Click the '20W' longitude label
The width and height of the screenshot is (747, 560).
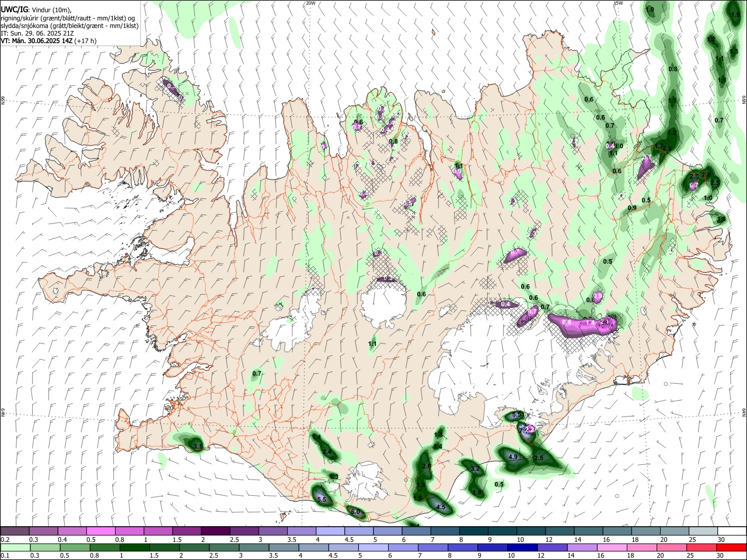point(310,3)
